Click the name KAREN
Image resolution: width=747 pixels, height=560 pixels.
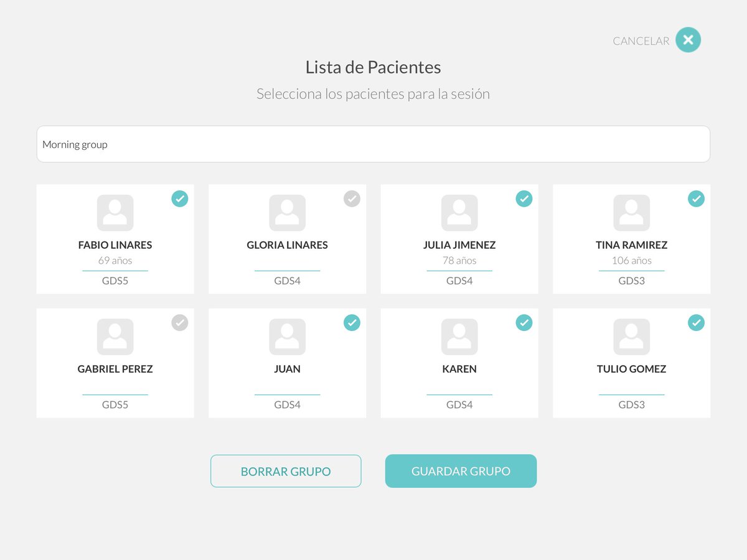pos(459,369)
